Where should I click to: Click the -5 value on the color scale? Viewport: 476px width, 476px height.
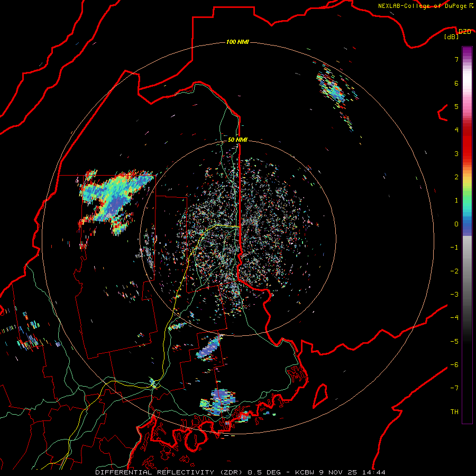coord(454,341)
